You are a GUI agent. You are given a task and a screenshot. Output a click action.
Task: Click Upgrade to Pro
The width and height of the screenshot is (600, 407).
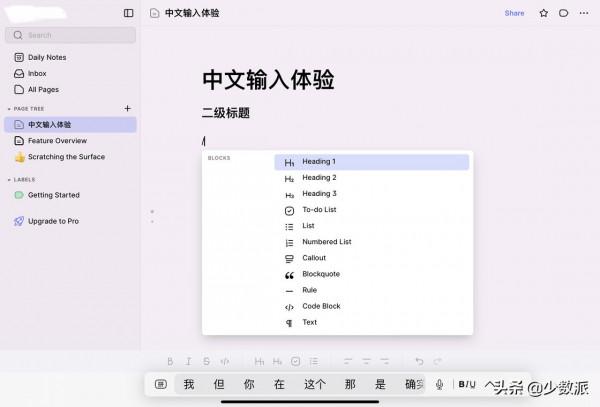(x=70, y=221)
